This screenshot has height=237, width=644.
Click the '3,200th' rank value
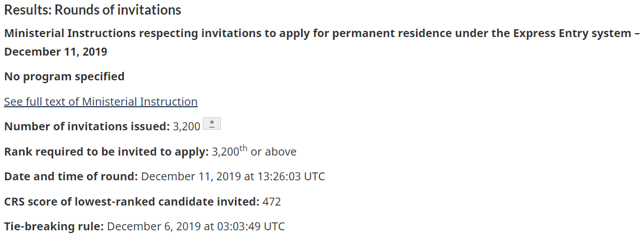[x=229, y=152]
